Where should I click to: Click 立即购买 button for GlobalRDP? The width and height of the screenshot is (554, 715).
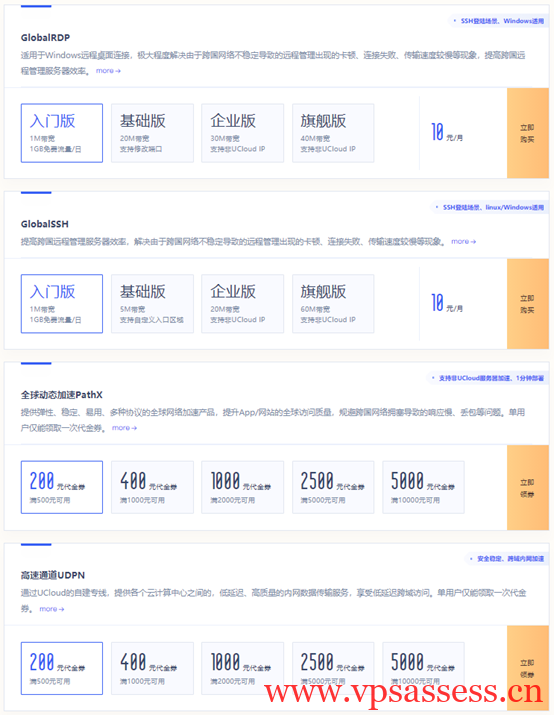pyautogui.click(x=528, y=133)
